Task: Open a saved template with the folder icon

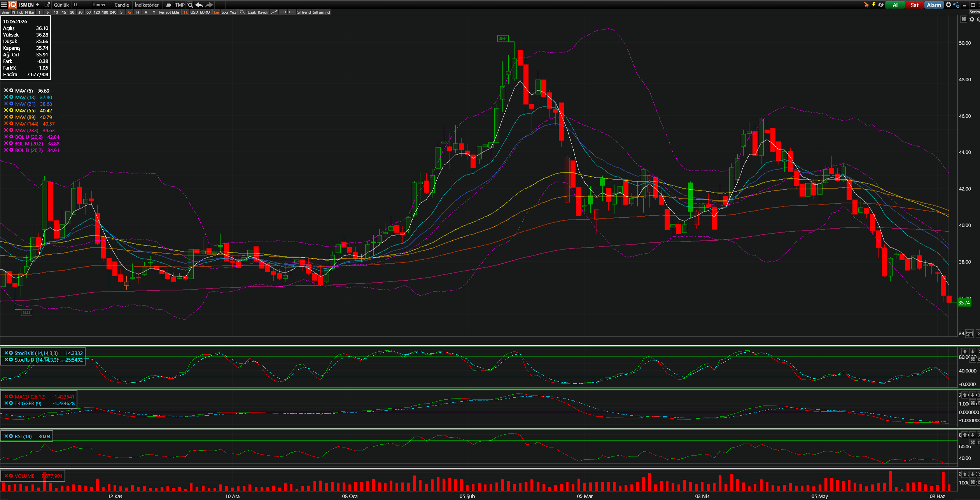Action: [168, 5]
